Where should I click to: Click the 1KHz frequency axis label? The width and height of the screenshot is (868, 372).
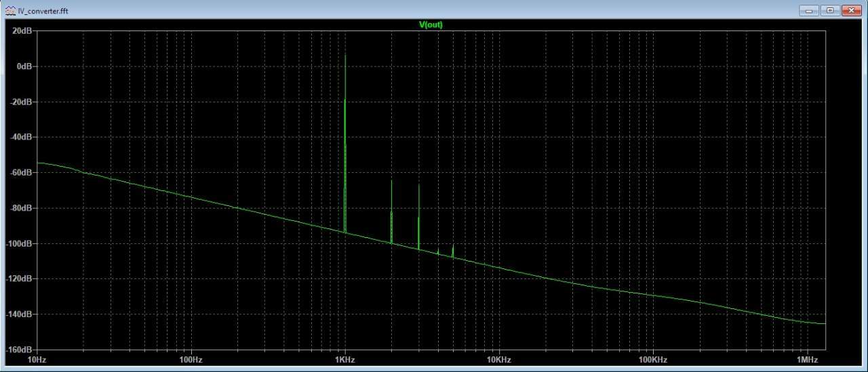pyautogui.click(x=345, y=359)
